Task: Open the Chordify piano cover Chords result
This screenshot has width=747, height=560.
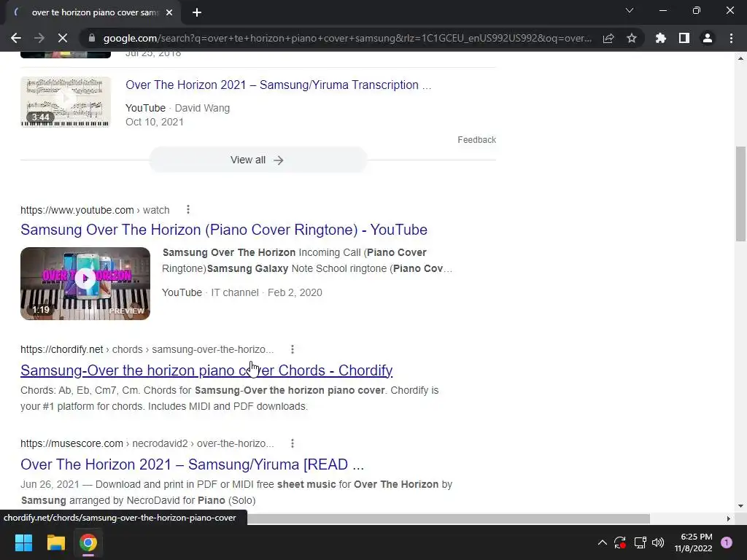Action: coord(206,370)
